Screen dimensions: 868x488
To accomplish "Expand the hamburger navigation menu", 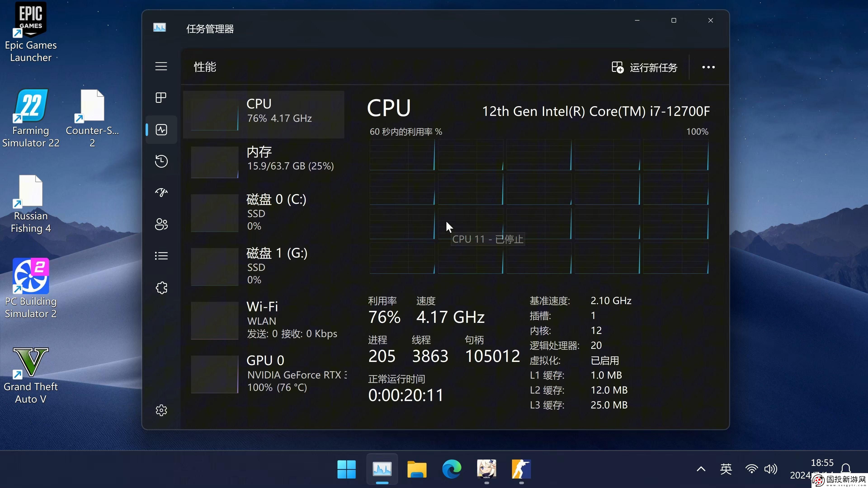I will [161, 66].
